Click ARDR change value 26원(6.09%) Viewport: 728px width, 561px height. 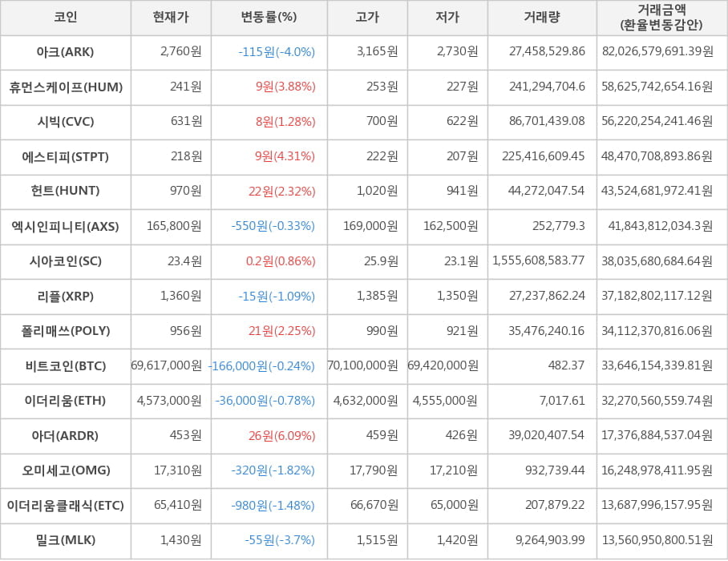click(282, 436)
